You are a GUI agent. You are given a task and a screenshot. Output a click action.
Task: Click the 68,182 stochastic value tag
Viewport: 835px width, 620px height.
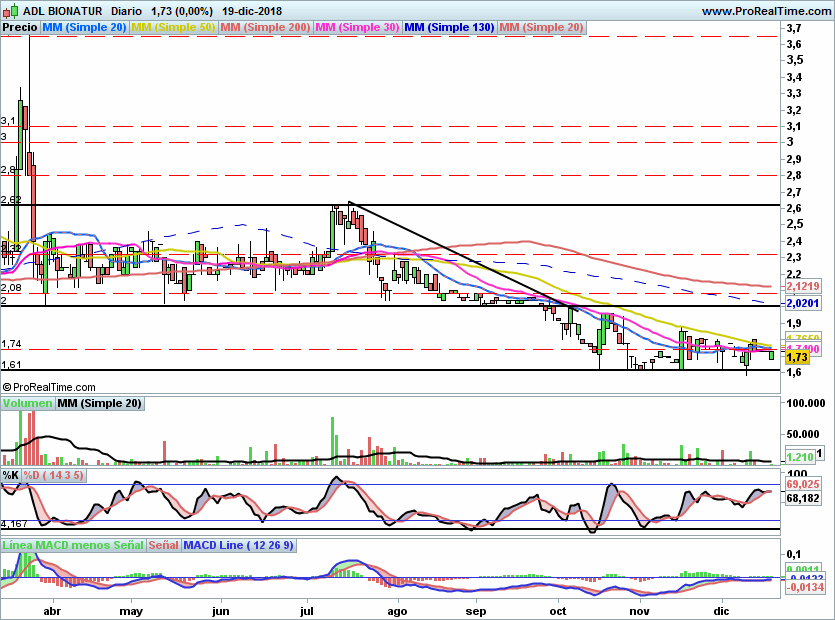click(803, 498)
